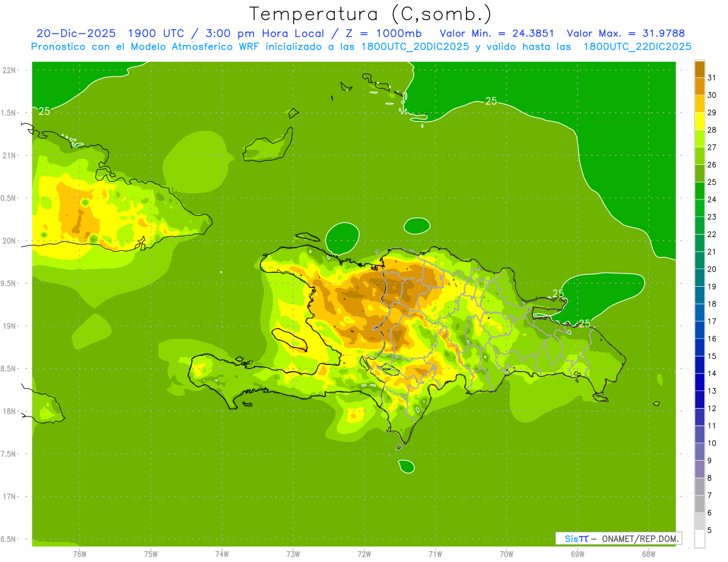Click the 20N latitude label
Image resolution: width=728 pixels, height=562 pixels.
(x=10, y=241)
